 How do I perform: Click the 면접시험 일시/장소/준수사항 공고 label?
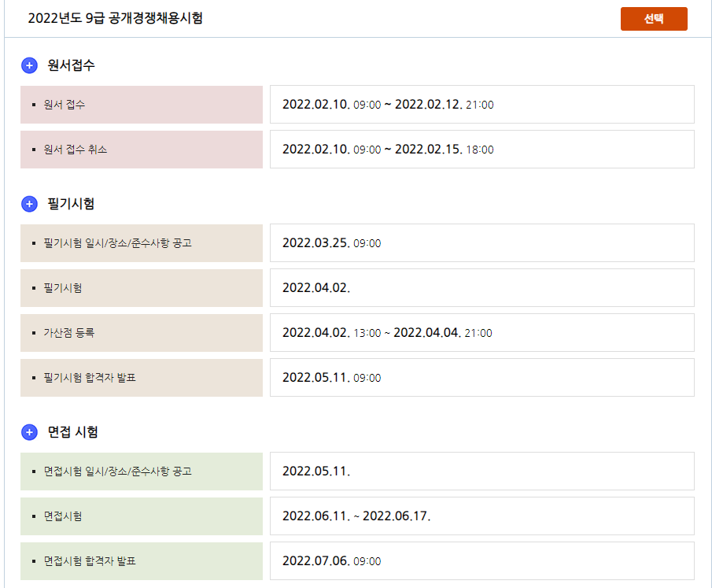coord(117,472)
